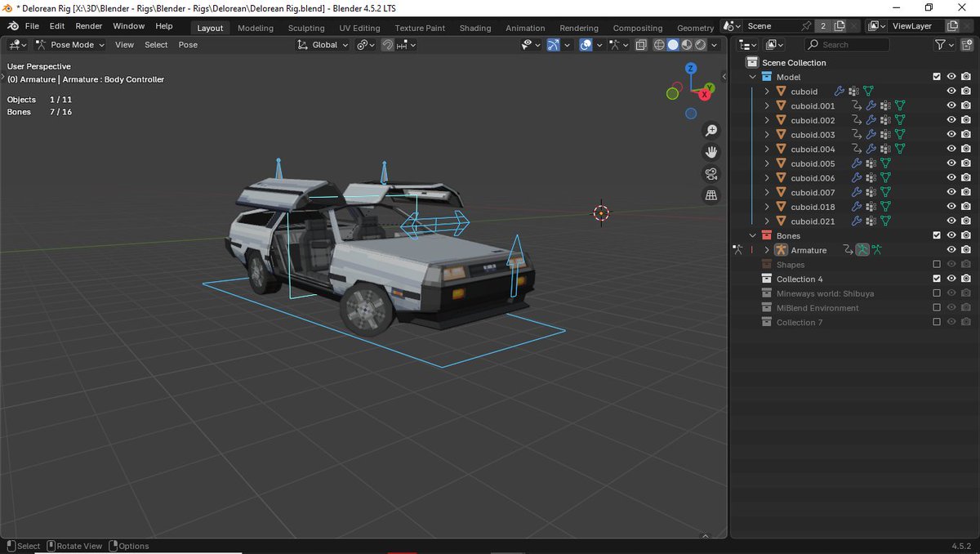Open the Global transform orientation dropdown

pyautogui.click(x=323, y=45)
